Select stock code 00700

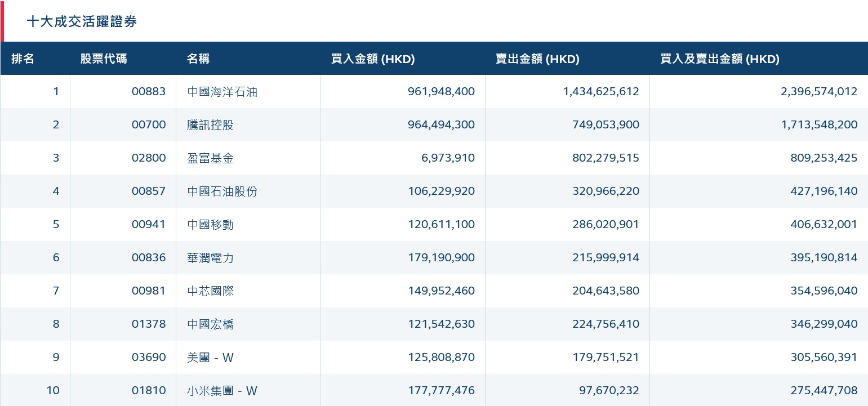(x=149, y=124)
